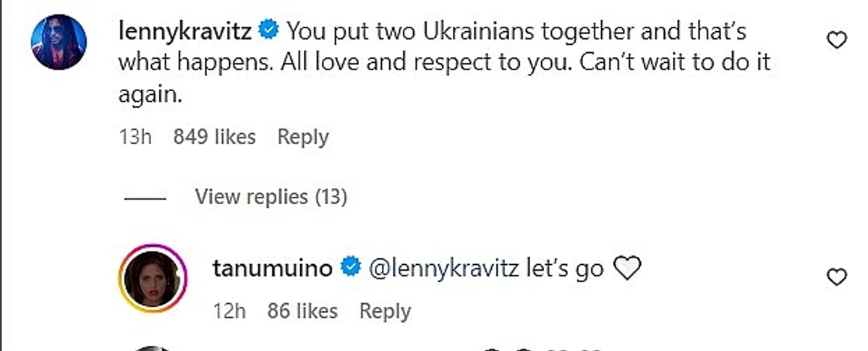Open the tanumuino username link
The height and width of the screenshot is (351, 868).
click(x=273, y=268)
